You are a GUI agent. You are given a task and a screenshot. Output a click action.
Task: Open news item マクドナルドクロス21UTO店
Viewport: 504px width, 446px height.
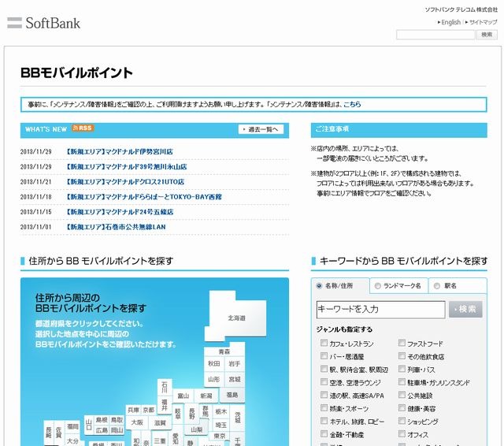click(125, 182)
